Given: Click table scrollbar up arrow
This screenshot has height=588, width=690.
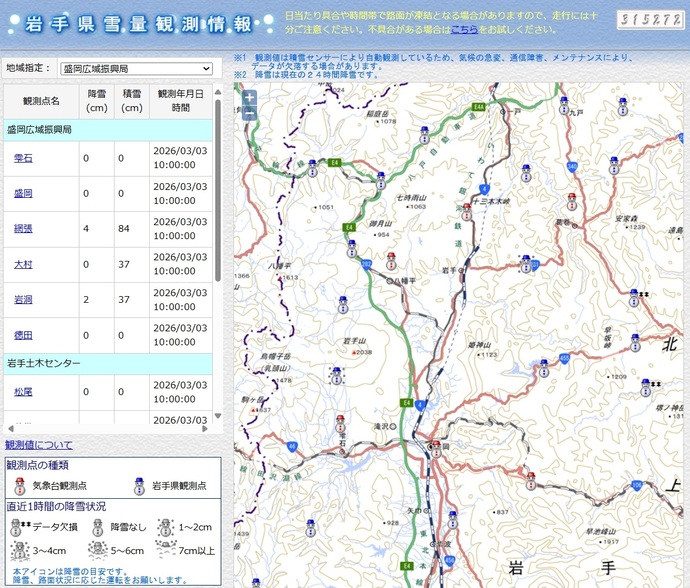Looking at the screenshot, I should 217,92.
